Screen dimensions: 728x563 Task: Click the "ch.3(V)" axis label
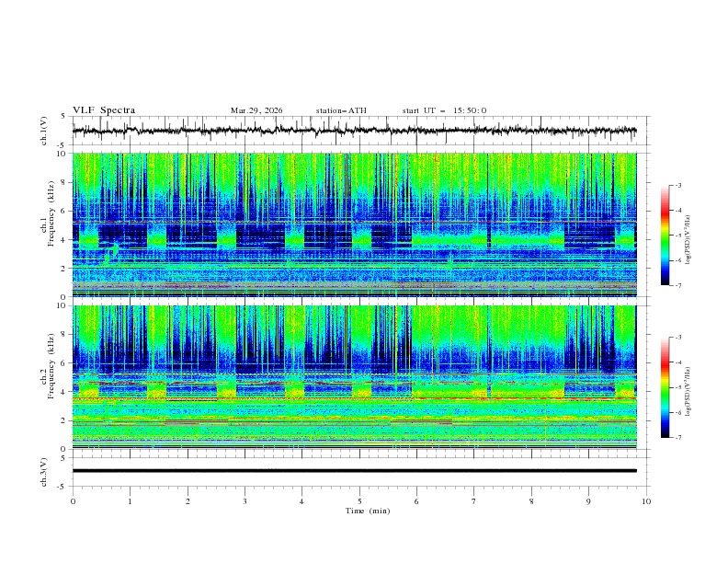pyautogui.click(x=44, y=472)
